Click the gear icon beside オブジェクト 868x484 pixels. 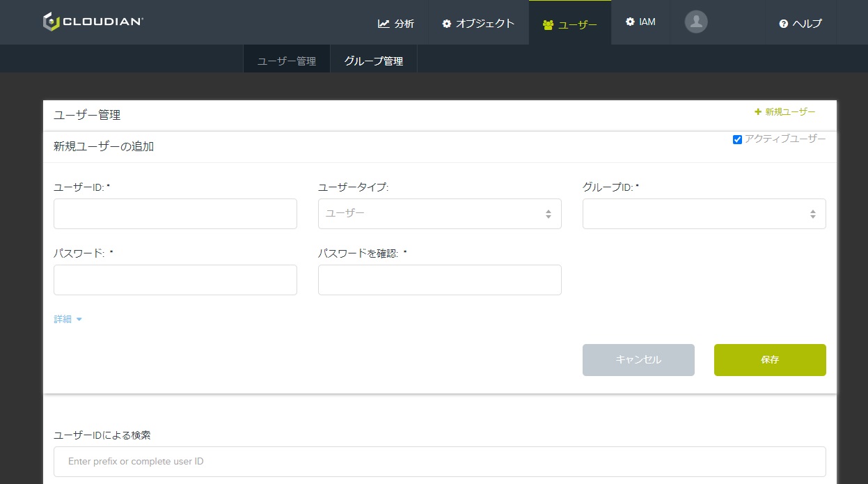click(447, 24)
